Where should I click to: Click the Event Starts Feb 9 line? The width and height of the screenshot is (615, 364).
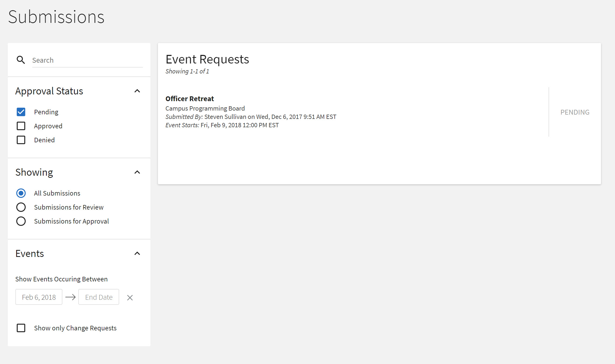click(222, 125)
